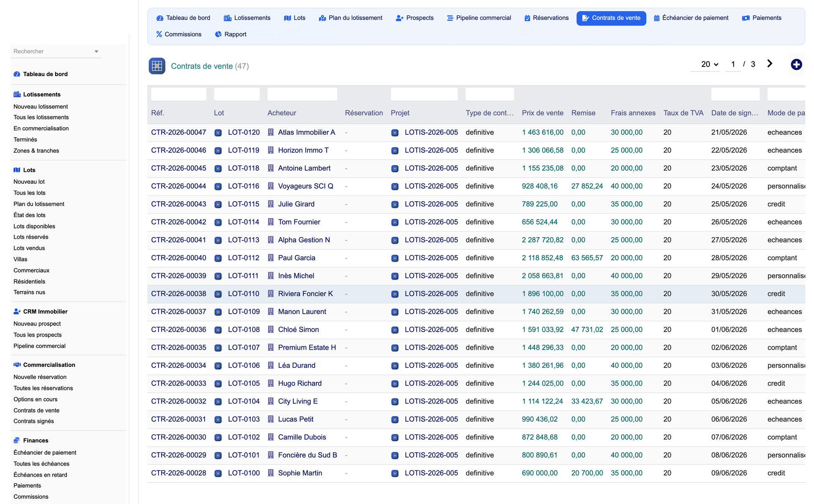Sort by Remise column header
814x504 pixels.
tap(583, 113)
